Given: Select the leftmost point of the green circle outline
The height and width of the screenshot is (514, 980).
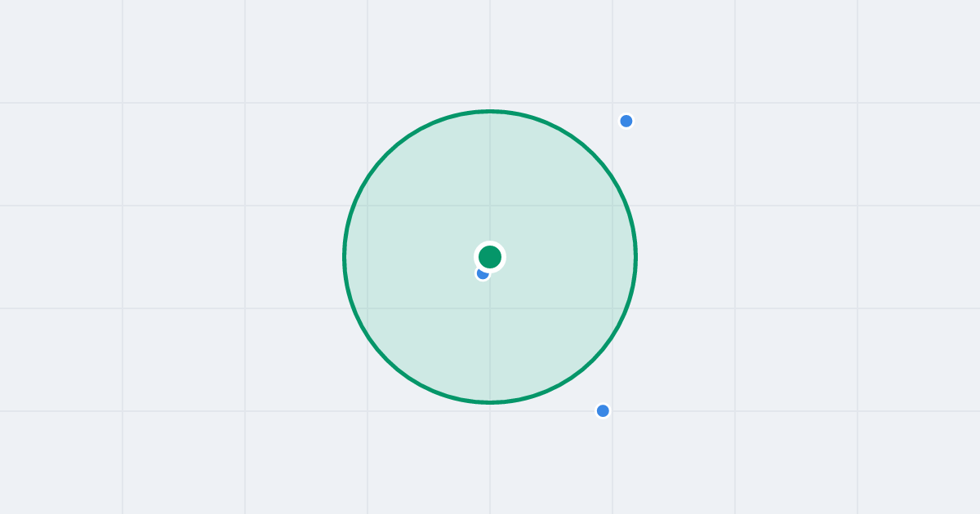Looking at the screenshot, I should point(345,257).
